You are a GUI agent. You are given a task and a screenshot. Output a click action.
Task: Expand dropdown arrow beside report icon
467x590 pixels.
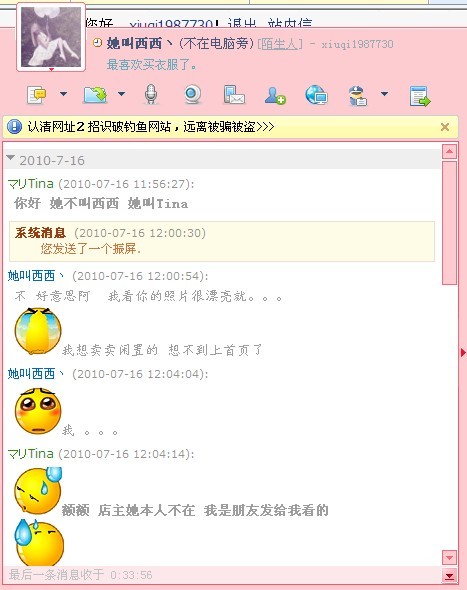coord(384,94)
